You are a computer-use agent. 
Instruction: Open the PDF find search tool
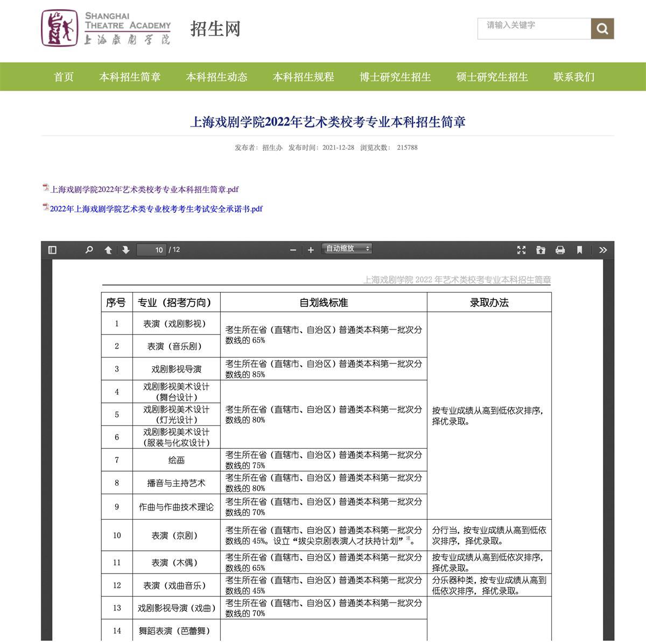click(x=89, y=250)
